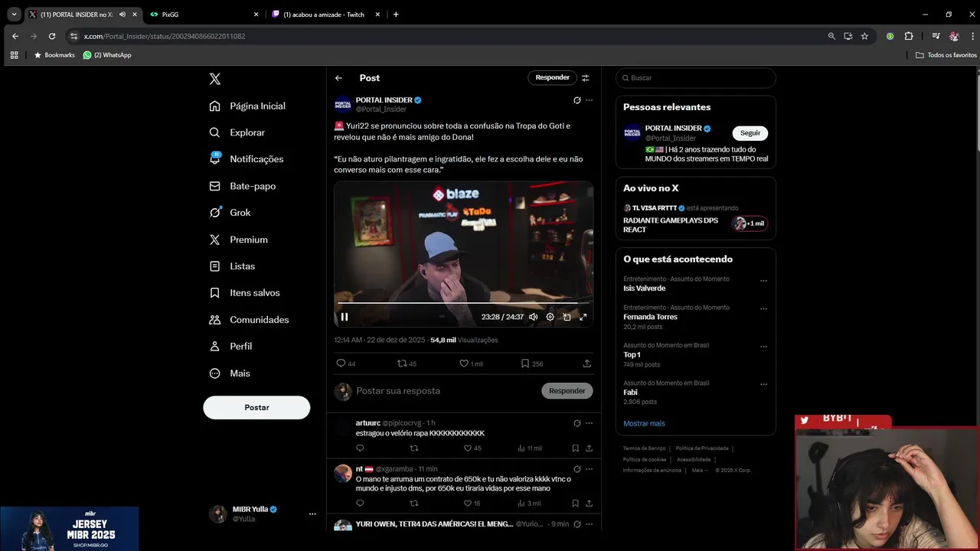Open Itens salvos bookmarks
The height and width of the screenshot is (551, 980).
[x=245, y=293]
